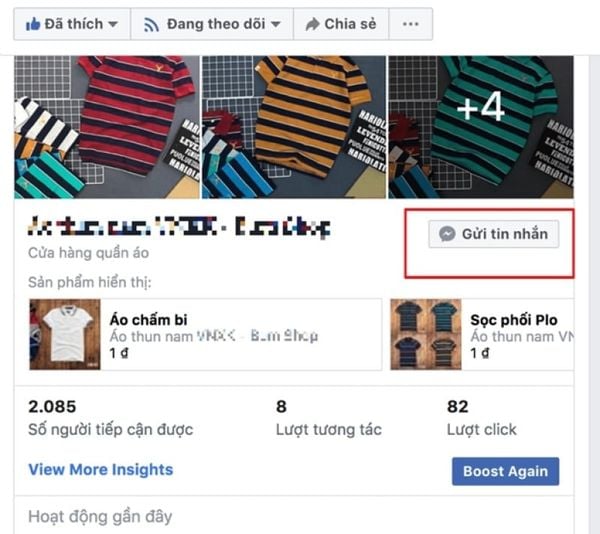Click the Messenger icon in Gửi tin nhắn
The width and height of the screenshot is (600, 534).
[x=447, y=234]
